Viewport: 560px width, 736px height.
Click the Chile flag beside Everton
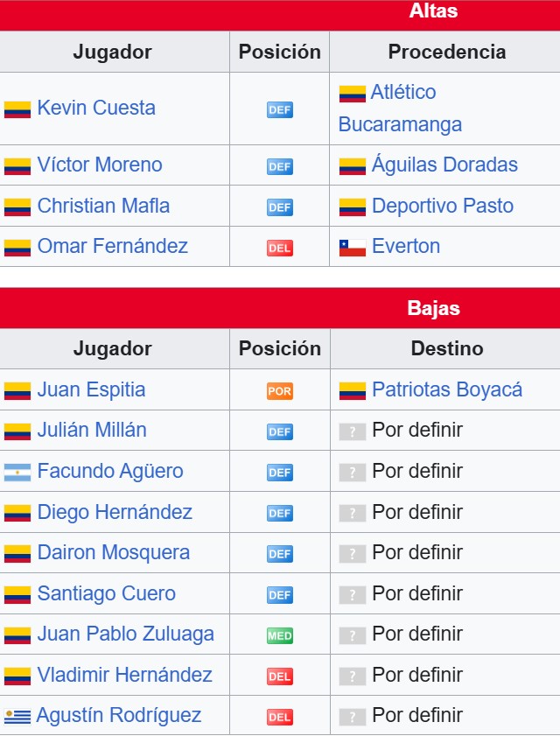[x=353, y=248]
